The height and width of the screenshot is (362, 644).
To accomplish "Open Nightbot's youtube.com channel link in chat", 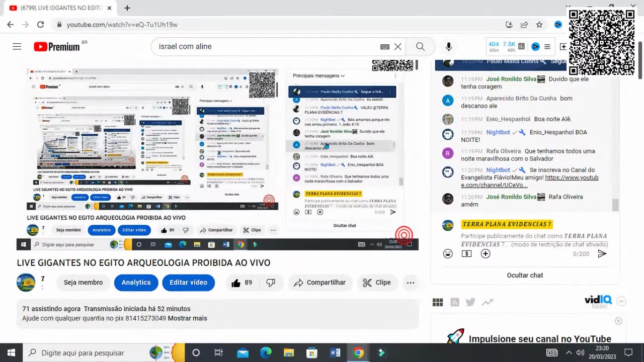I will click(x=529, y=181).
